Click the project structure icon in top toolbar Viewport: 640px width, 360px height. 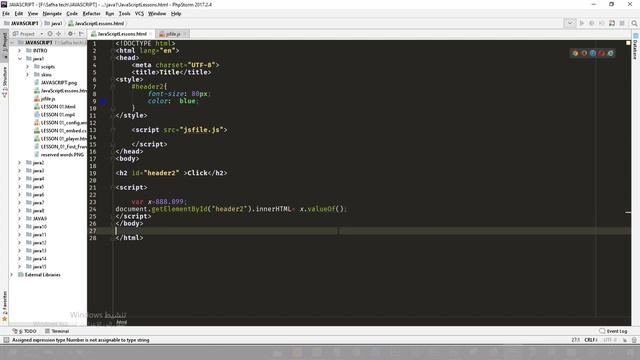pyautogui.click(x=612, y=23)
